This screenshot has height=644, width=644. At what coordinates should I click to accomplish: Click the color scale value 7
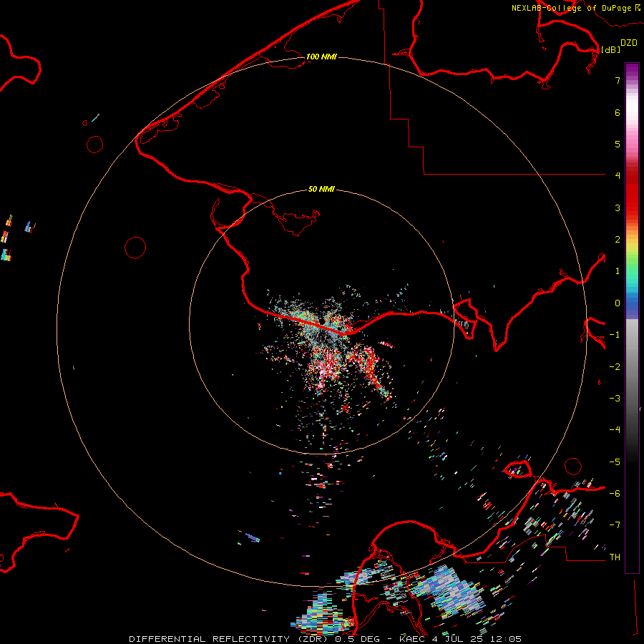[618, 80]
